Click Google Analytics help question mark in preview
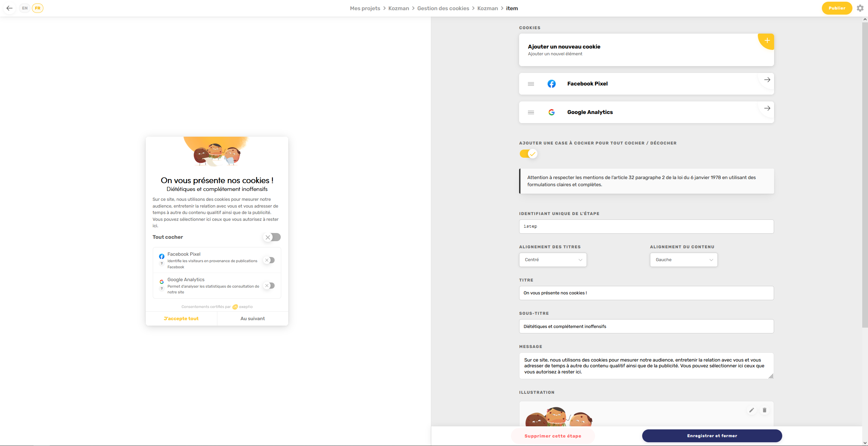 click(x=162, y=289)
